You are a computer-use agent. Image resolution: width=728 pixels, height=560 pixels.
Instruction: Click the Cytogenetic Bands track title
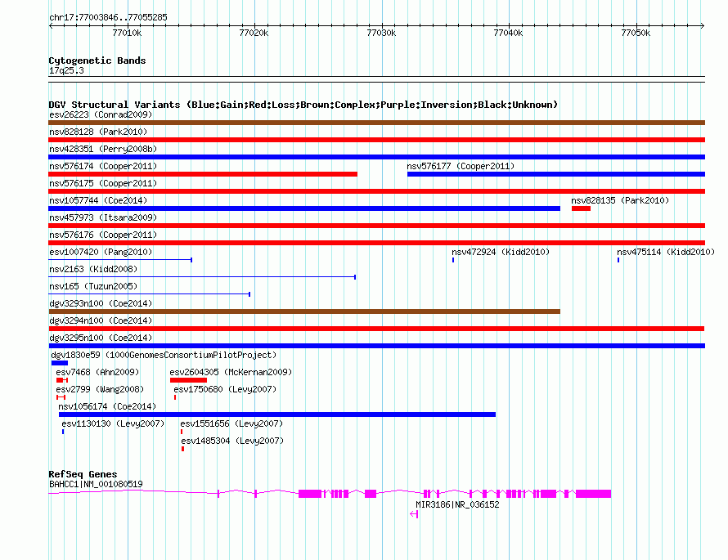[97, 60]
